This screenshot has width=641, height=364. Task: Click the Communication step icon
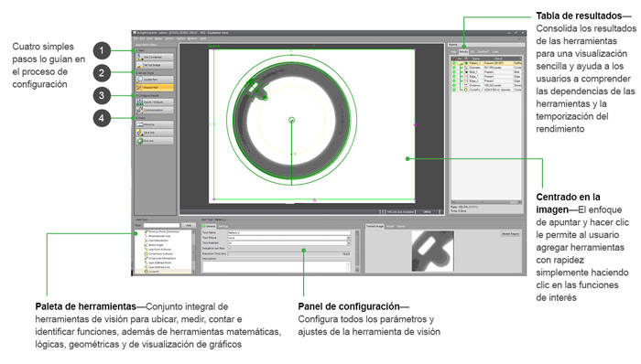click(140, 110)
